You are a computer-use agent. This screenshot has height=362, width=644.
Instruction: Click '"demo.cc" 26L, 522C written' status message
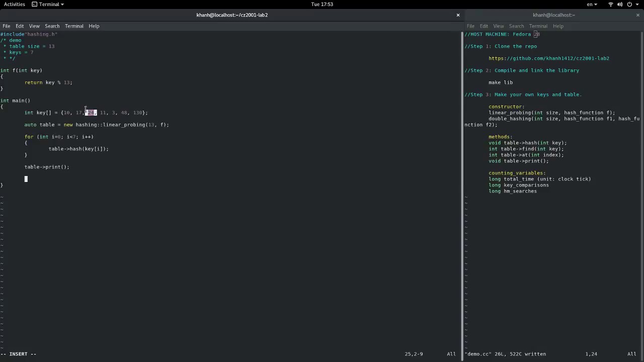[x=505, y=354]
